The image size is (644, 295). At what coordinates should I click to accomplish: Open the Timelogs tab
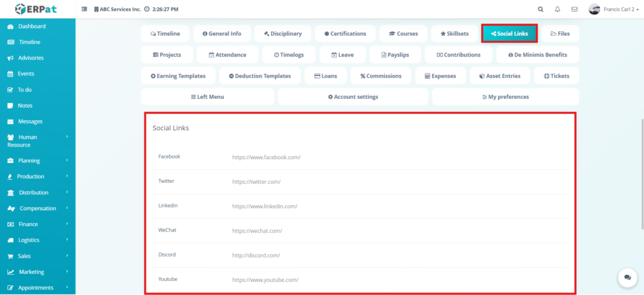tap(289, 55)
